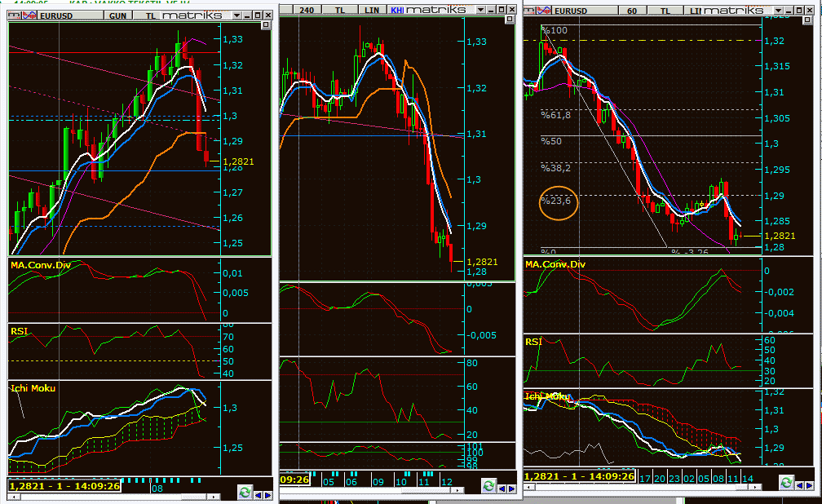Screen dimensions: 822x504
Task: Open the chart-wave icon in right 60 window
Action: 544,10
